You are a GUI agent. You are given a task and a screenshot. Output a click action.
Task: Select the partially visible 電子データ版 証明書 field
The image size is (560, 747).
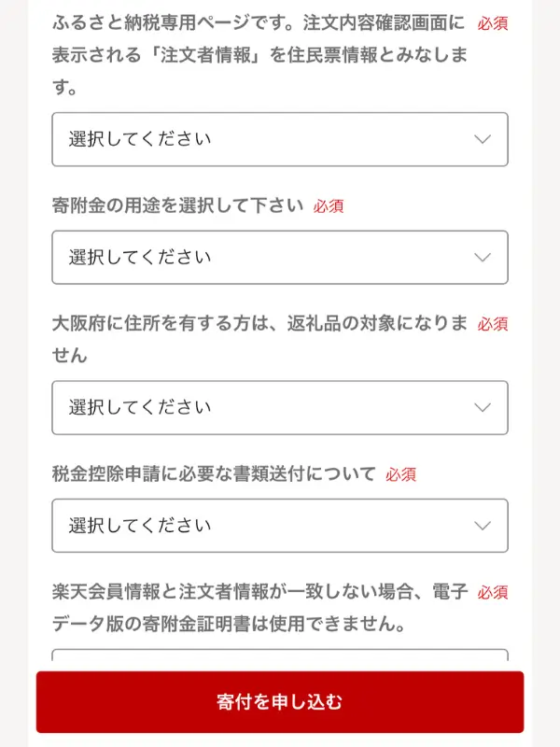coord(280,655)
